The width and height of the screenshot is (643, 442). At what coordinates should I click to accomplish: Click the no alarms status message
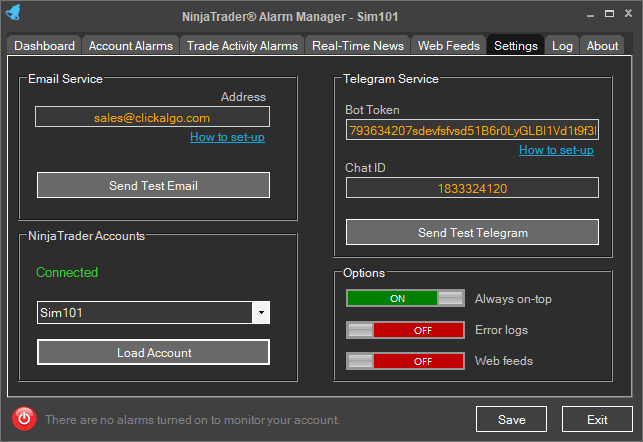(x=192, y=420)
